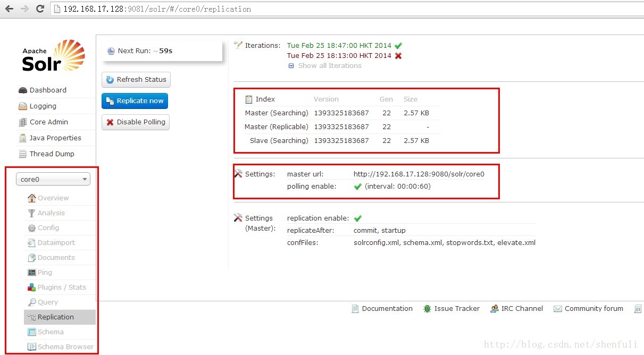644x355 pixels.
Task: Open core0 Plugins / Stats
Action: [x=62, y=288]
